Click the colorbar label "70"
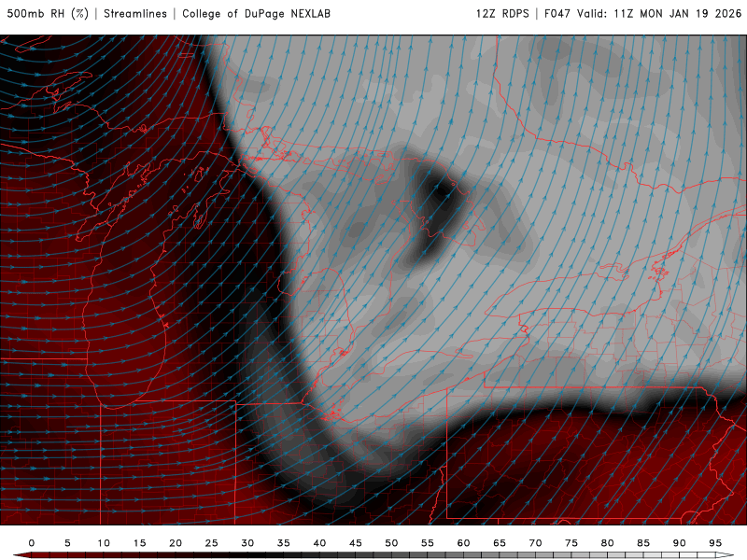Screen dimensions: 747x560 coord(535,543)
